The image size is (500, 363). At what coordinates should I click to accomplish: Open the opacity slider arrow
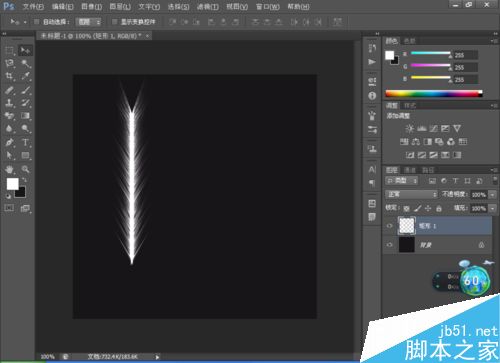pos(493,195)
